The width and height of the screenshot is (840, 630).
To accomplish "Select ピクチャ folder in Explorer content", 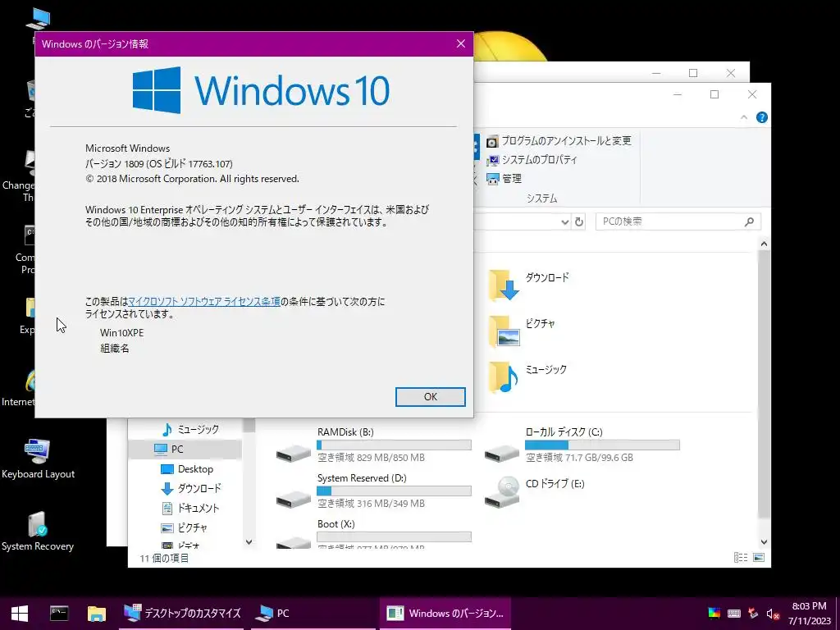I will (x=522, y=331).
